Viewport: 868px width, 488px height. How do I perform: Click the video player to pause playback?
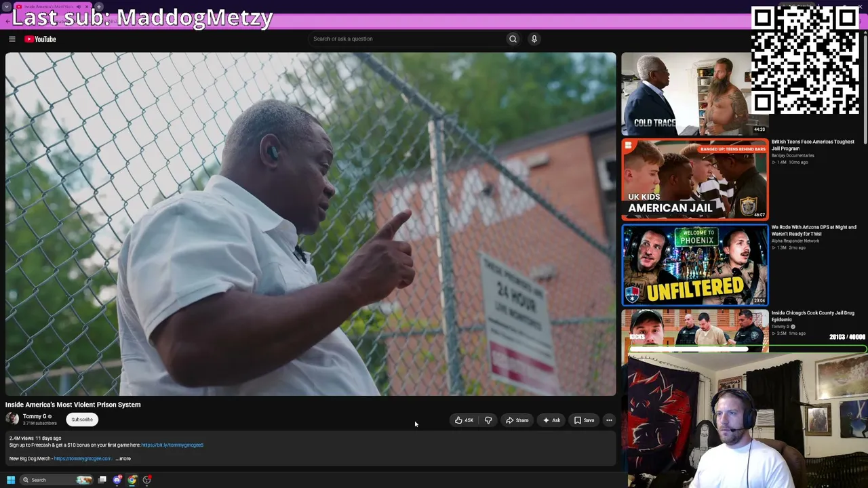[x=311, y=224]
